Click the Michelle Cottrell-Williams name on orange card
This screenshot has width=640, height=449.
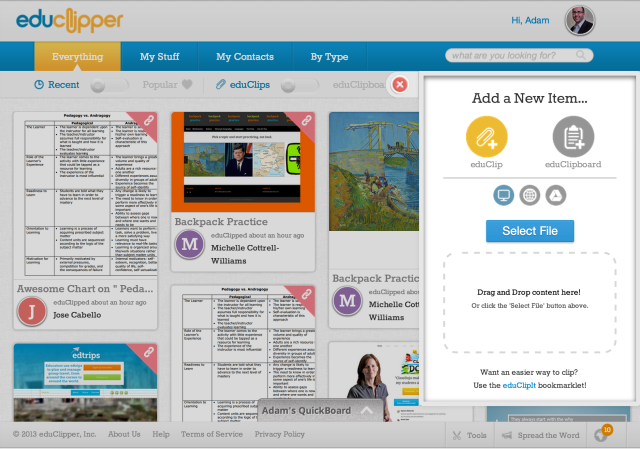(245, 254)
